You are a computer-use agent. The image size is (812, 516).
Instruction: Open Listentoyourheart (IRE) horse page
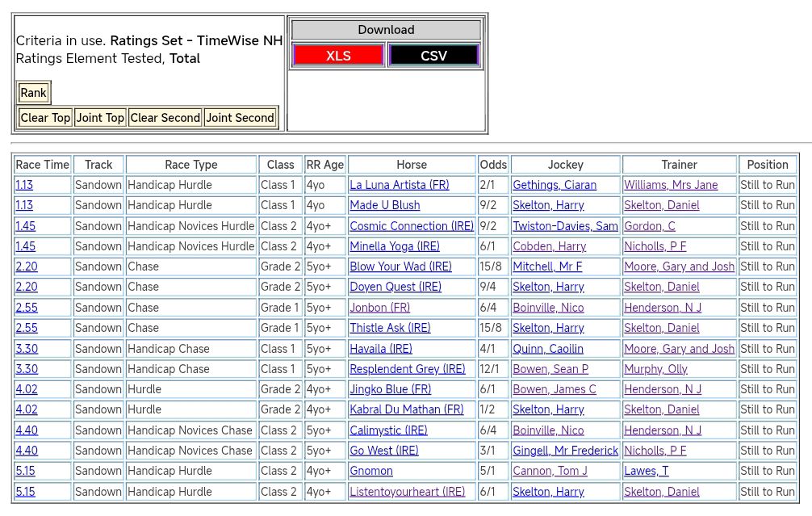pos(407,492)
